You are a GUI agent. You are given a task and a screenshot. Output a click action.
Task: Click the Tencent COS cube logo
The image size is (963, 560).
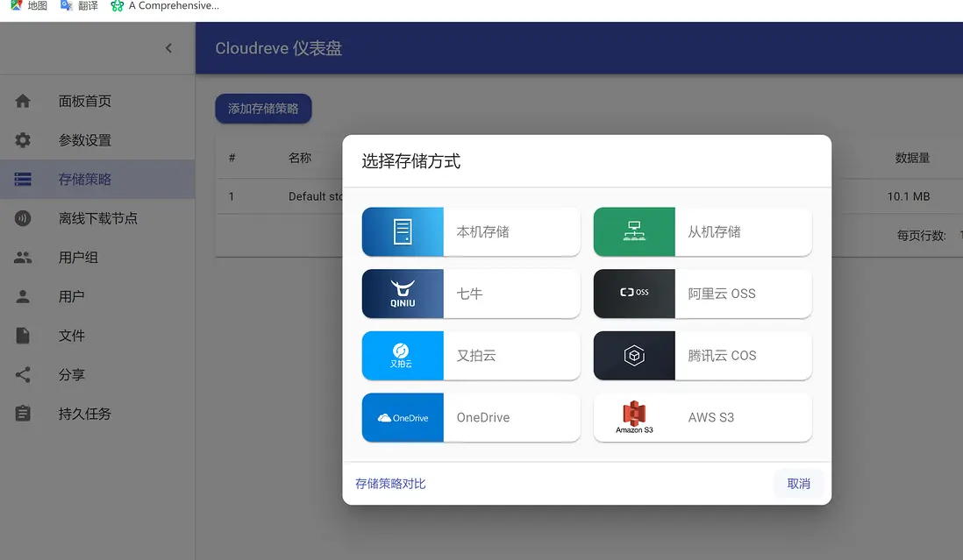(634, 356)
